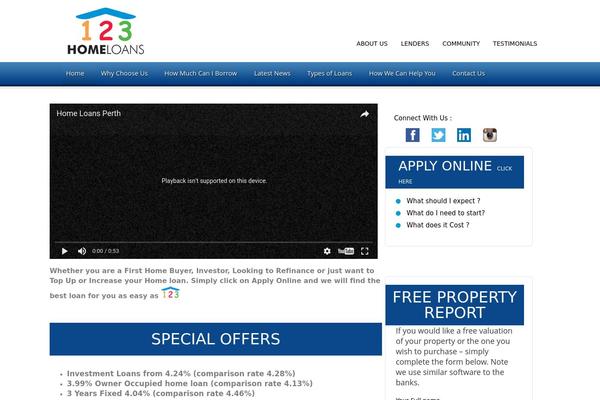Click the Apply Online banner
The height and width of the screenshot is (400, 600).
[x=455, y=172]
